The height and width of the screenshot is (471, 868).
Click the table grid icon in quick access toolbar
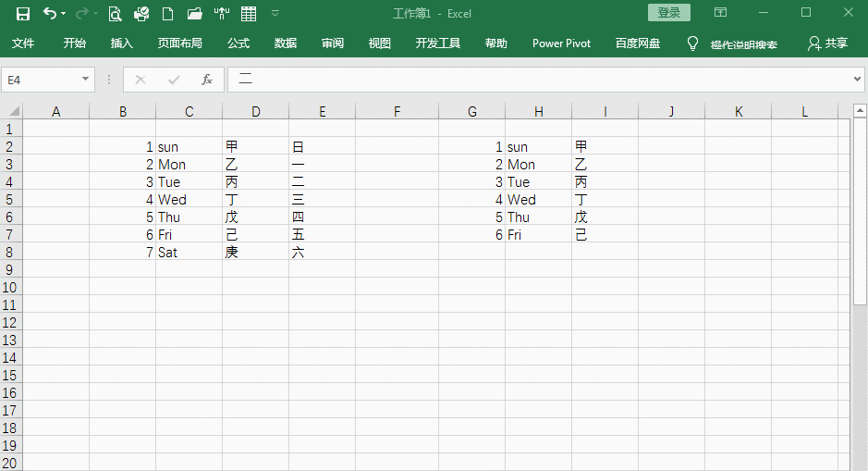point(249,14)
